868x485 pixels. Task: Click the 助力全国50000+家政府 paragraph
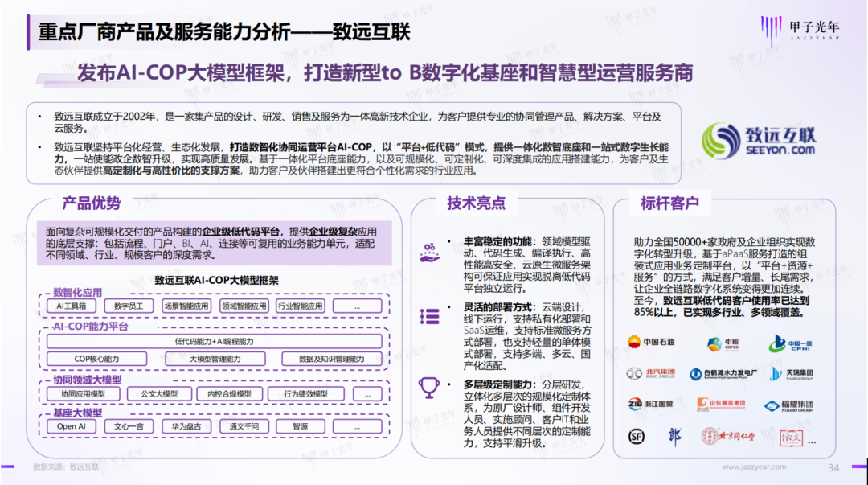(725, 277)
